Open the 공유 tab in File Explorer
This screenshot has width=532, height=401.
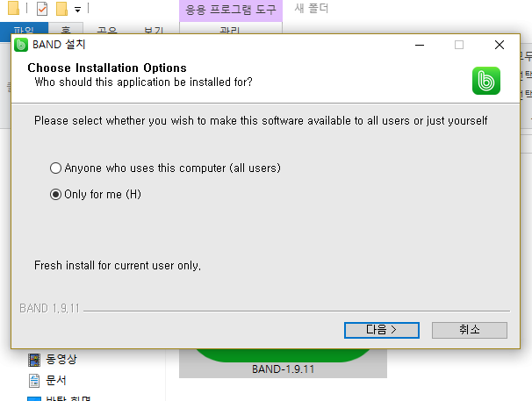coord(107,29)
